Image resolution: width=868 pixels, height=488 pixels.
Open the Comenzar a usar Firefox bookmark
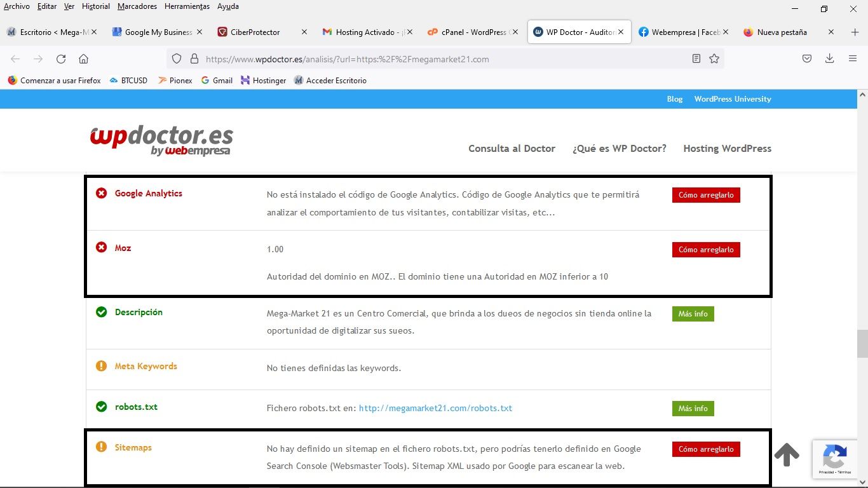pos(55,81)
